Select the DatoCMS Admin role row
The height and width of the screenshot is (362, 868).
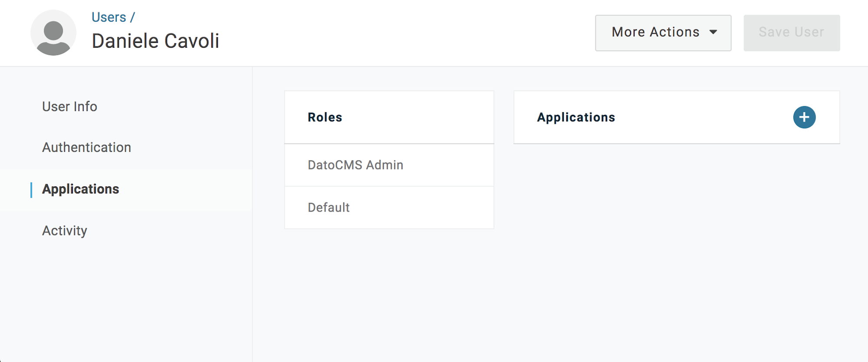pyautogui.click(x=389, y=165)
